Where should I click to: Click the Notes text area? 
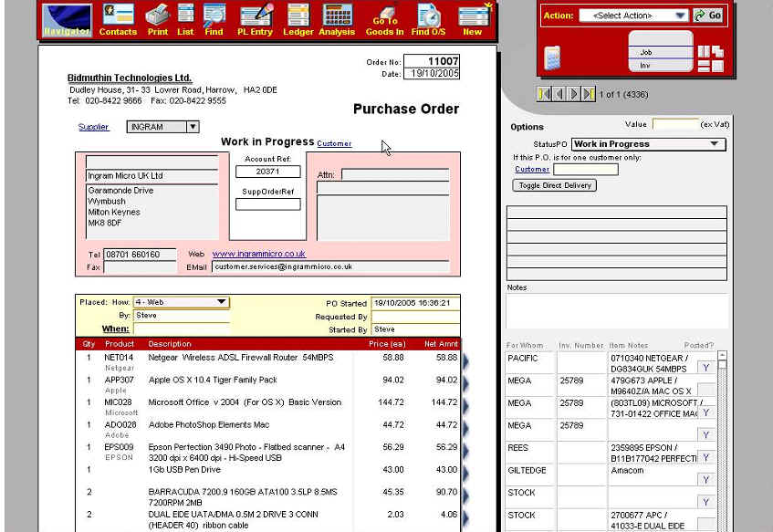point(617,310)
